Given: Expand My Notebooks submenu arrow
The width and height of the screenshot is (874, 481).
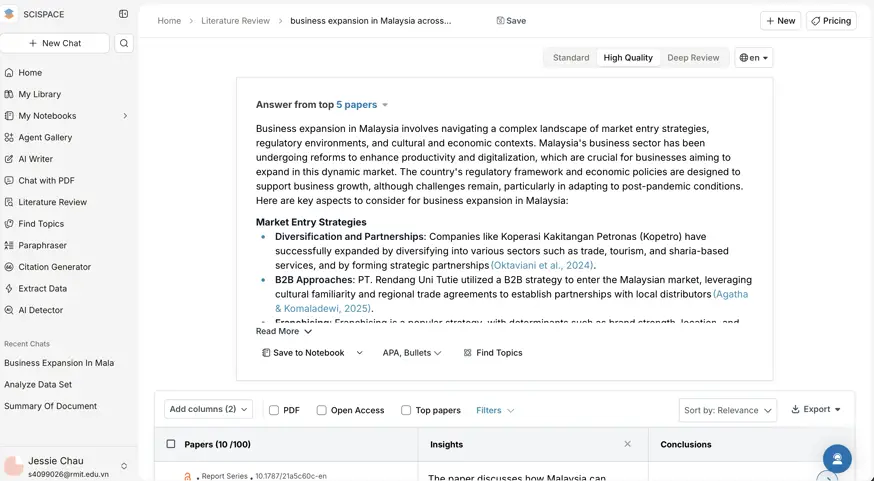Looking at the screenshot, I should pos(125,116).
